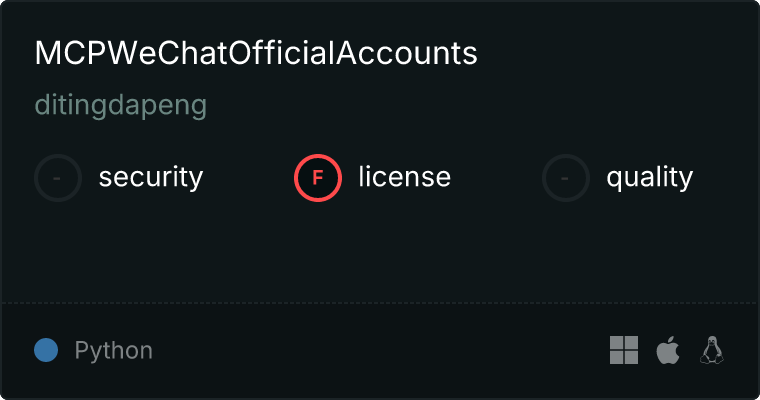Viewport: 760px width, 400px height.
Task: Select the quality label text
Action: 649,178
